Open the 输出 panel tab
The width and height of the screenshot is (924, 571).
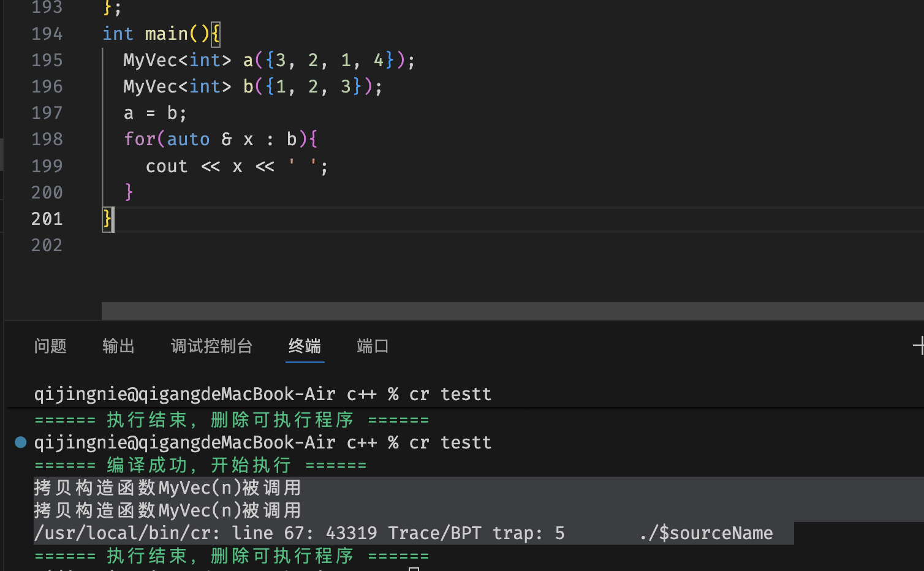click(118, 346)
